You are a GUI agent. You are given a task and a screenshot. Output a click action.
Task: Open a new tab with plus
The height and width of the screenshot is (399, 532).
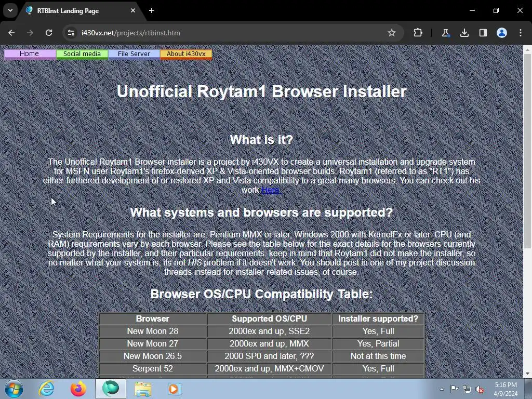152,10
